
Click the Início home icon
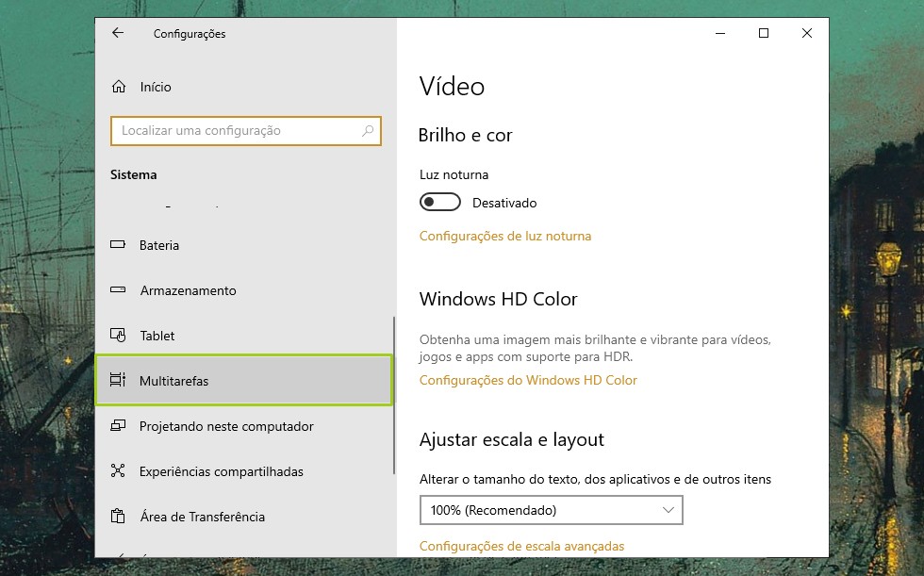(118, 87)
